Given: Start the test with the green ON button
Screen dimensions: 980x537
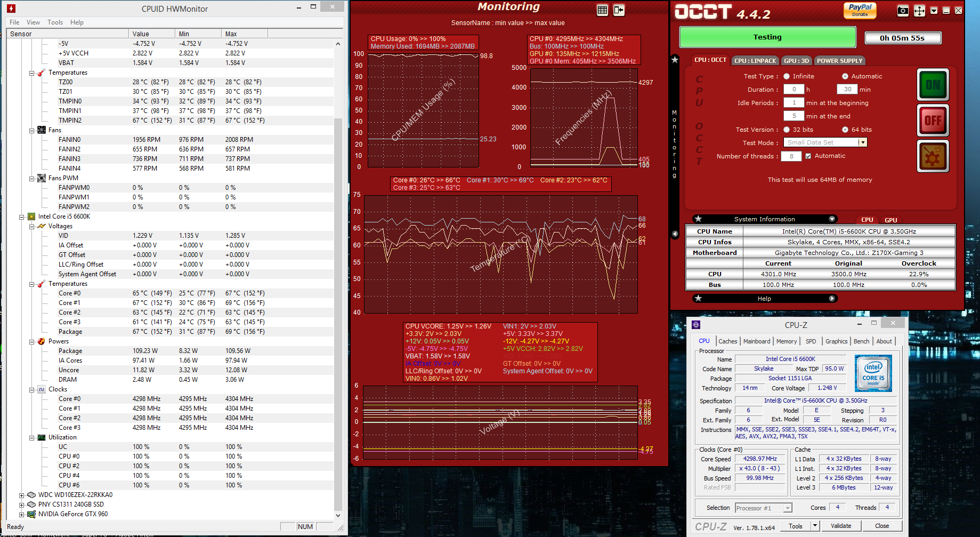Looking at the screenshot, I should click(933, 85).
